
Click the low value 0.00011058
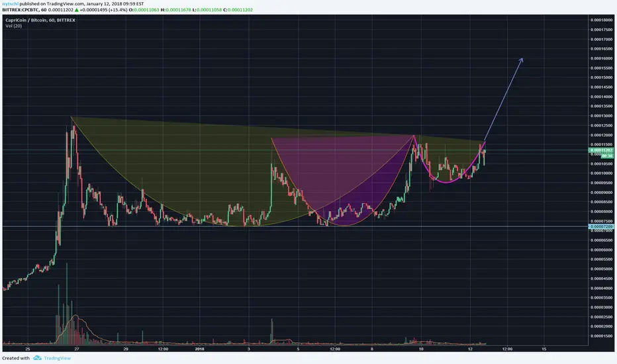[x=209, y=9]
